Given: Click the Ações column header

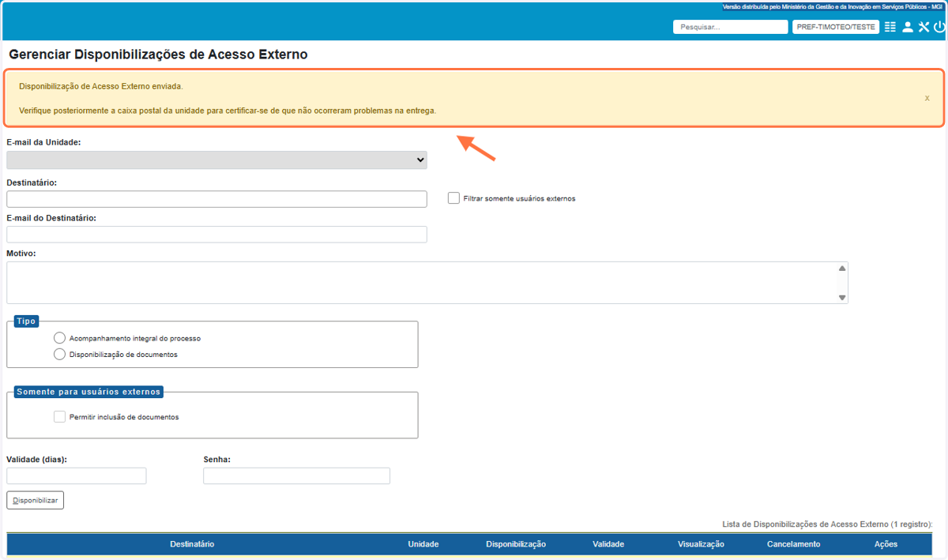Looking at the screenshot, I should pyautogui.click(x=886, y=544).
